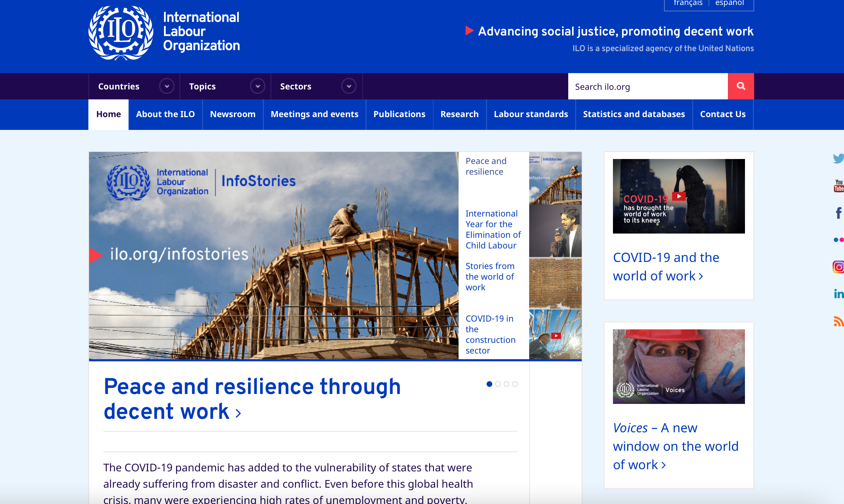Image resolution: width=844 pixels, height=504 pixels.
Task: Open the Instagram social icon
Action: click(x=838, y=267)
